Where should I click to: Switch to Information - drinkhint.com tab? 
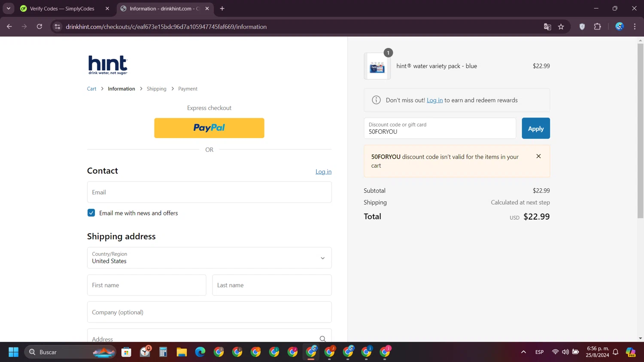165,9
